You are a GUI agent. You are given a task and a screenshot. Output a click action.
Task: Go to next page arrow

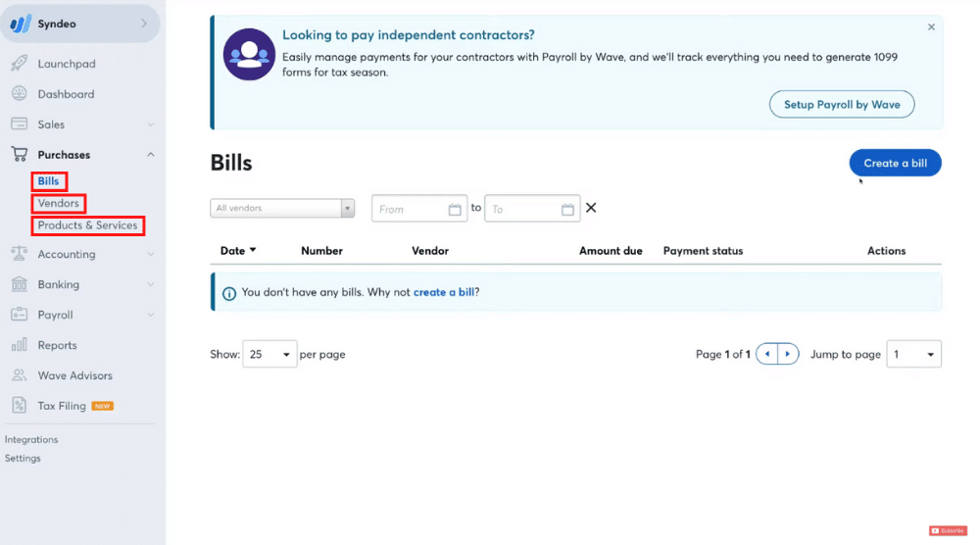788,354
